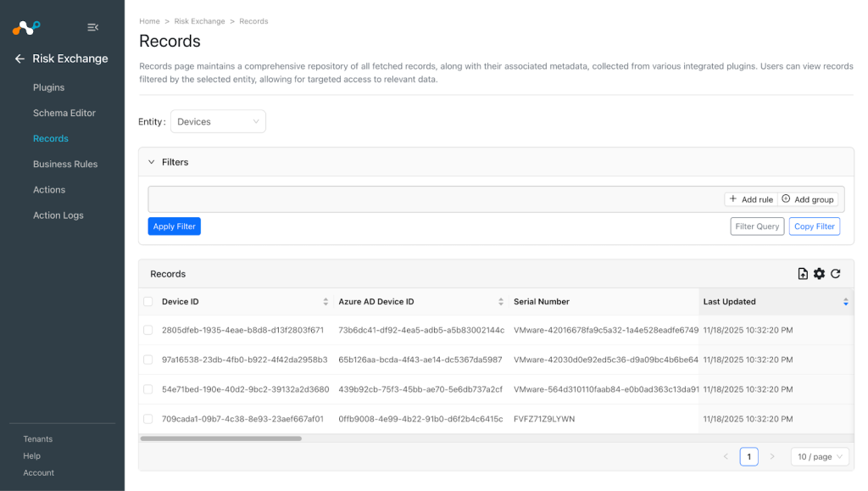Click the Copy Filter button
The width and height of the screenshot is (868, 491).
point(815,226)
